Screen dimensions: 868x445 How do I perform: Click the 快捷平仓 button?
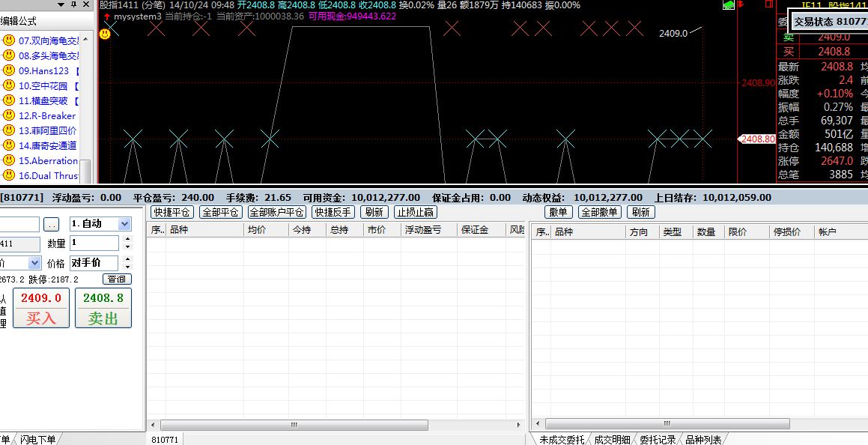pyautogui.click(x=172, y=212)
